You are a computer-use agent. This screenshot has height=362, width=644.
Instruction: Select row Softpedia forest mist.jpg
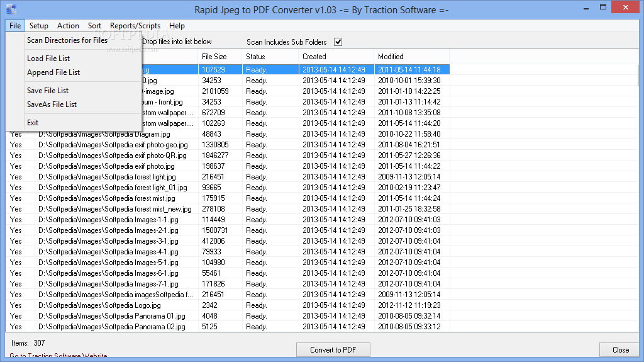(x=228, y=198)
